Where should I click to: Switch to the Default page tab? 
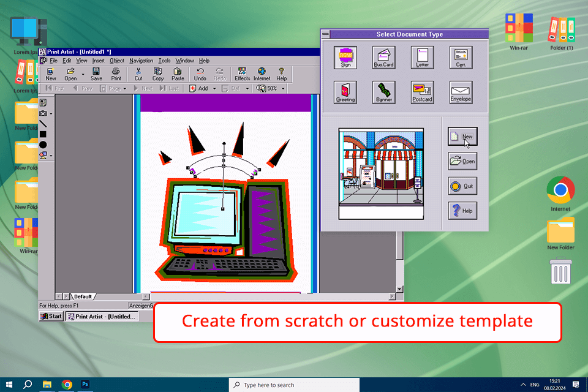(x=83, y=296)
